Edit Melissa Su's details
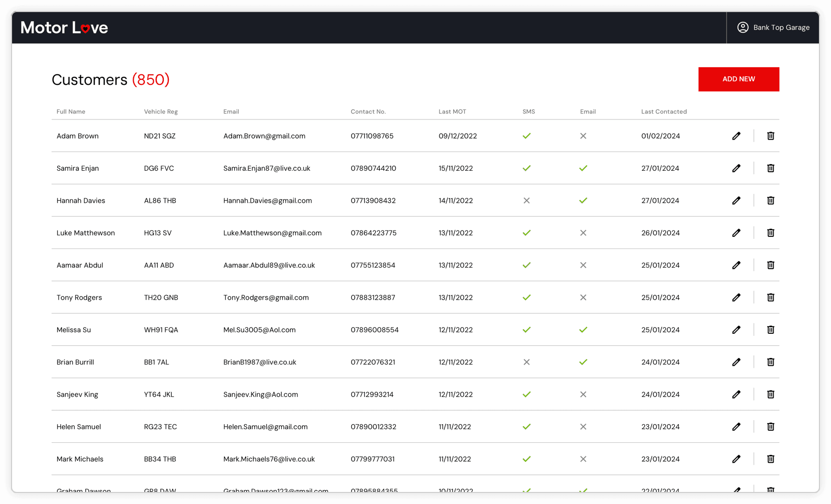 pos(737,330)
